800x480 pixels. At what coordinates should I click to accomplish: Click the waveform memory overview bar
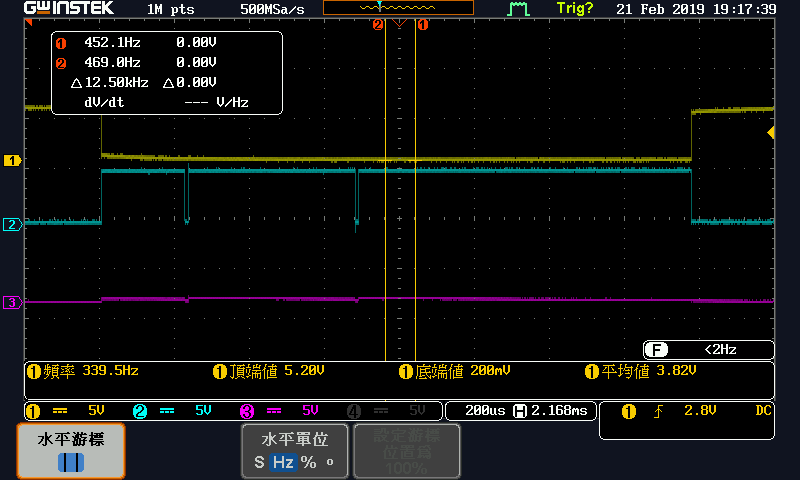click(x=398, y=8)
